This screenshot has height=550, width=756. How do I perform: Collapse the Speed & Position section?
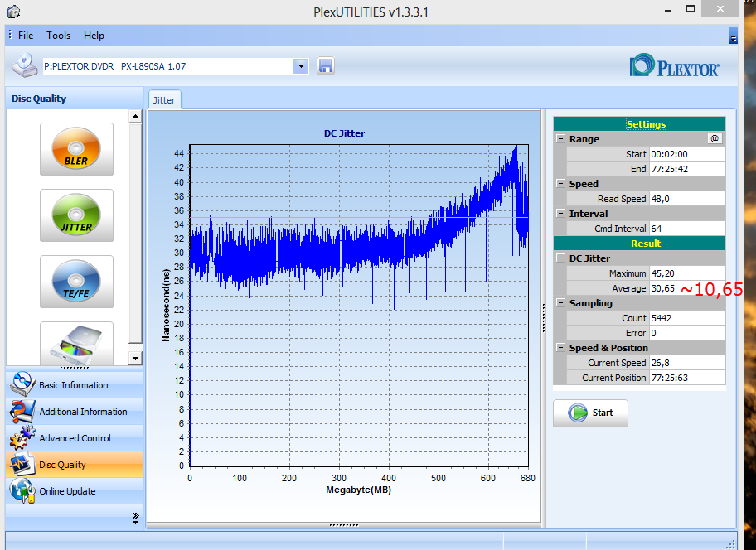point(560,348)
